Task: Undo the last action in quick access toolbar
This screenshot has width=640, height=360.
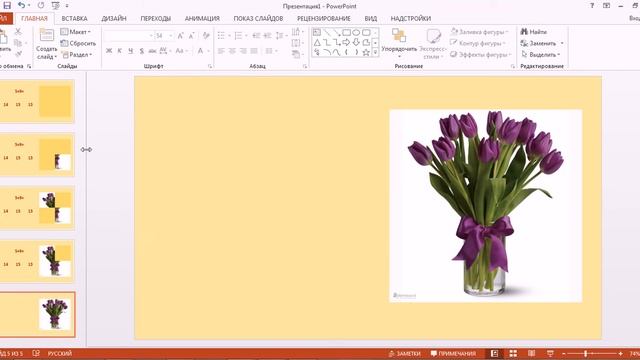Action: point(22,5)
